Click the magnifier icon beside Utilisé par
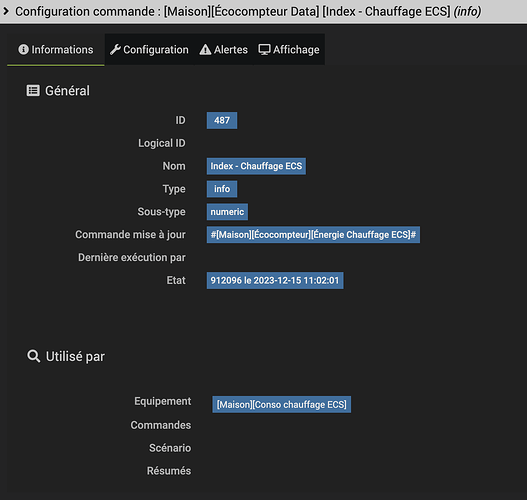The image size is (527, 500). pos(33,356)
